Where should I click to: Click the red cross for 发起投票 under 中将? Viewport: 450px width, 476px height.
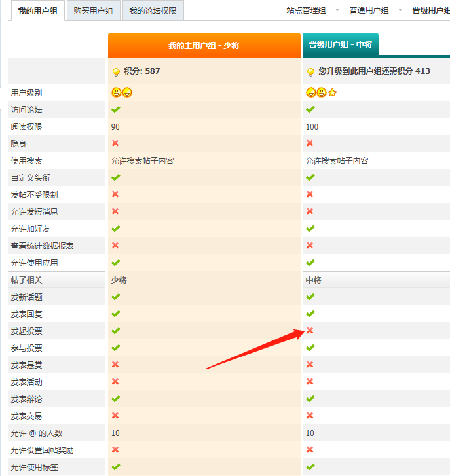tap(310, 331)
